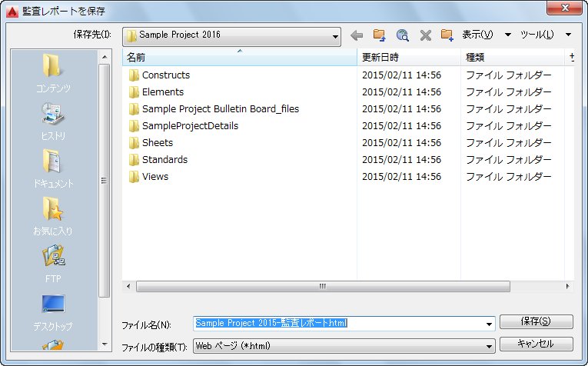The width and height of the screenshot is (588, 366).
Task: Open the コンテンツ places shortcut
Action: 53,73
